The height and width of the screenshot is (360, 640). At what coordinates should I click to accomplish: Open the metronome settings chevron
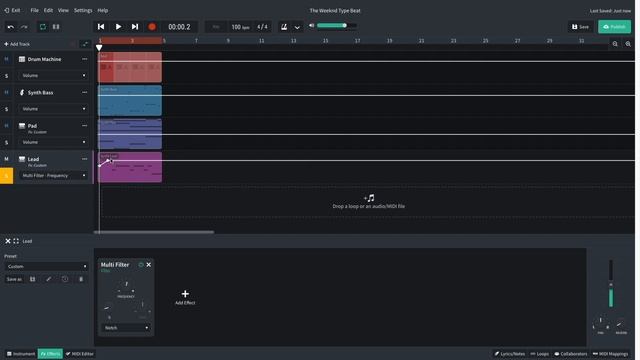pos(297,27)
